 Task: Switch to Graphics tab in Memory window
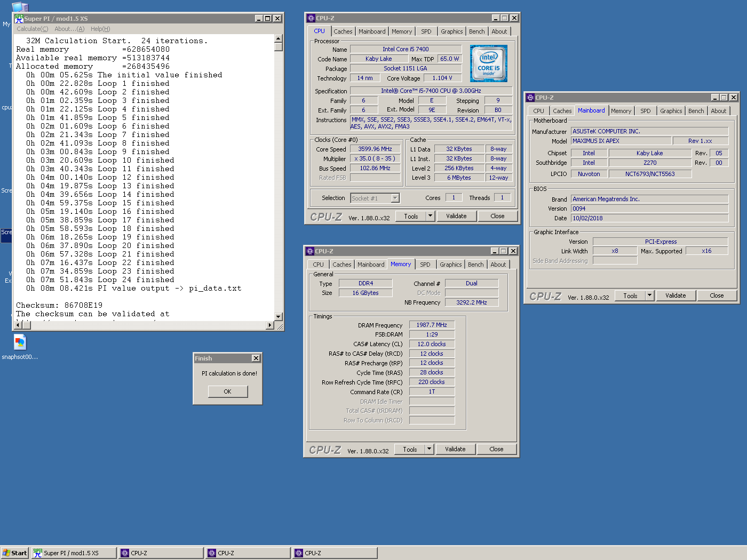click(451, 265)
